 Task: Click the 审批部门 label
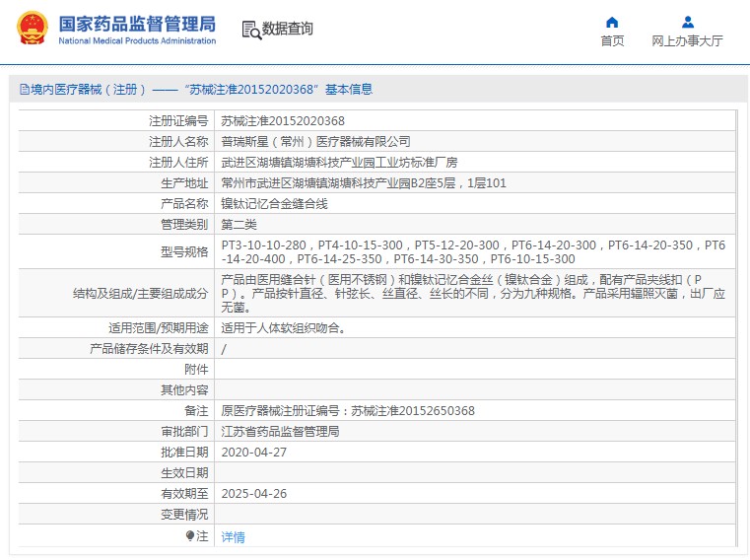184,431
